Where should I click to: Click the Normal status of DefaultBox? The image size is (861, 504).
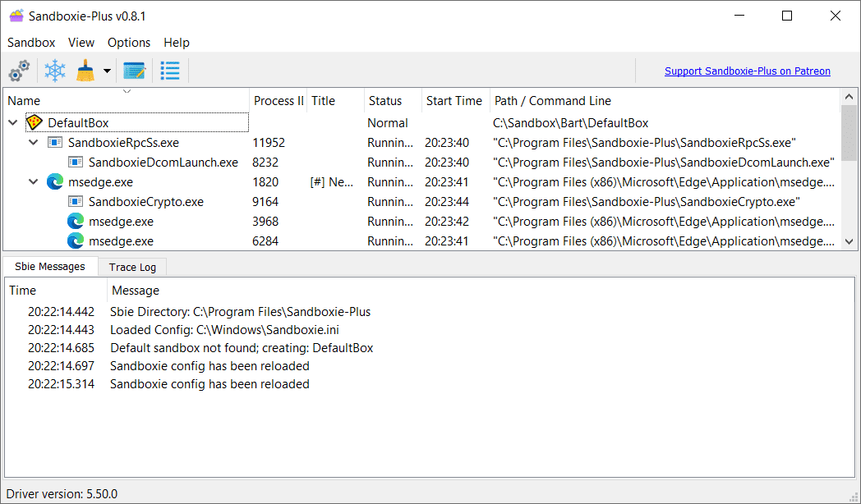(x=387, y=123)
